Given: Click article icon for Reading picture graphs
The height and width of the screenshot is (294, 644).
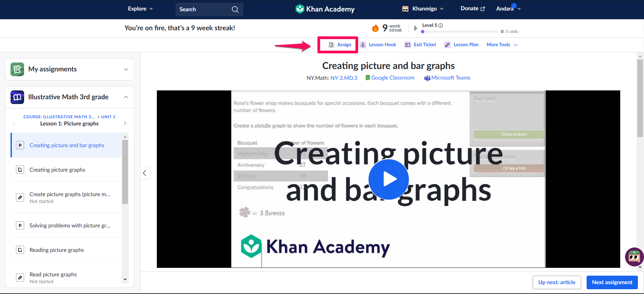Looking at the screenshot, I should click(x=20, y=250).
